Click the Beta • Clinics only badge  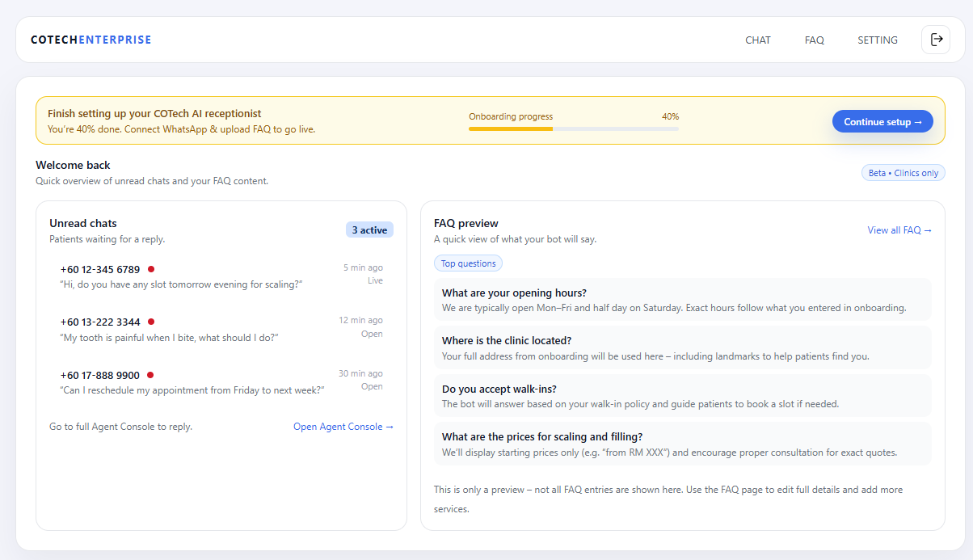[903, 173]
